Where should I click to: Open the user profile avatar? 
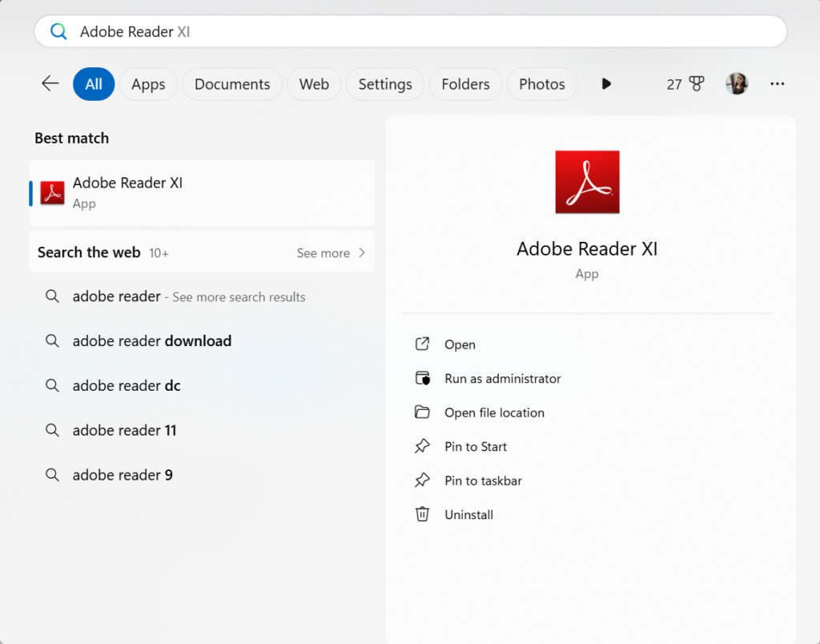[737, 84]
